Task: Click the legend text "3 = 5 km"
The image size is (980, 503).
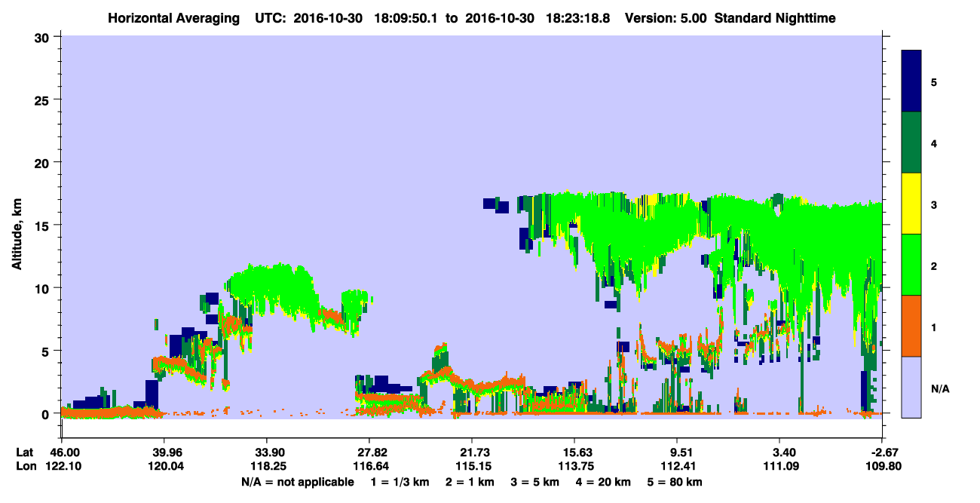Action: coord(535,482)
